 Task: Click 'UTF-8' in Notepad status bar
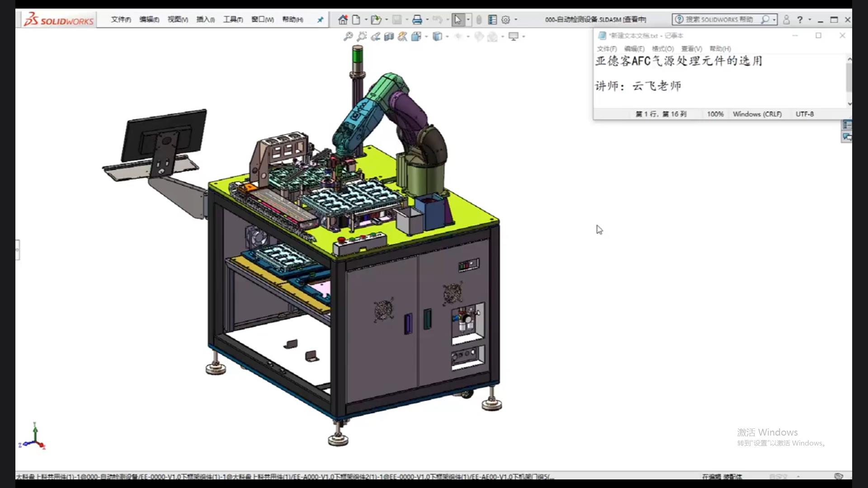coord(805,114)
